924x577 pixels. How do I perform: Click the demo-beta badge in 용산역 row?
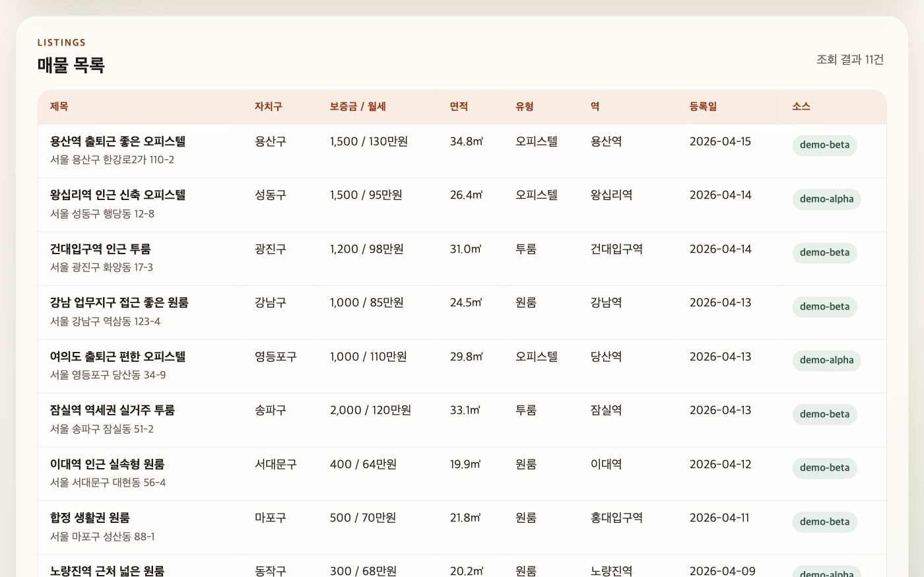(824, 145)
